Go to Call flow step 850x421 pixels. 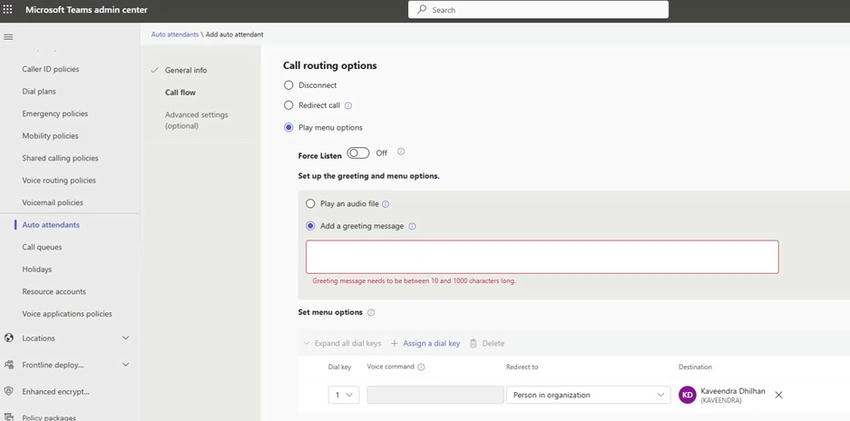pos(181,93)
